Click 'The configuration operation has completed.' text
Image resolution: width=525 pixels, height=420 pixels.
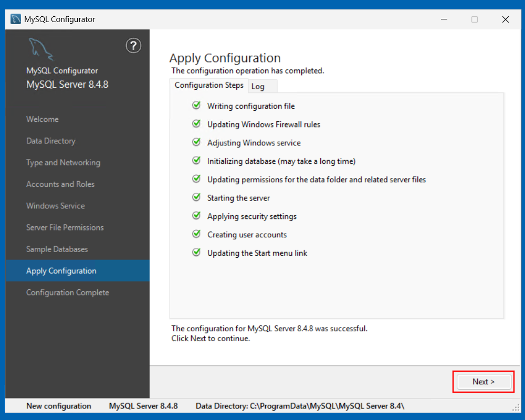click(x=248, y=71)
